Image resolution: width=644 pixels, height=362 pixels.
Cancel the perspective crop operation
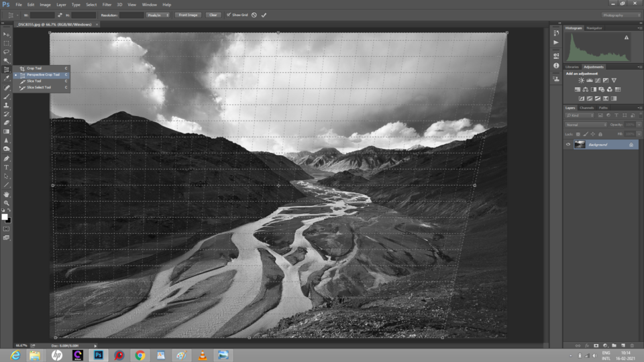[254, 15]
